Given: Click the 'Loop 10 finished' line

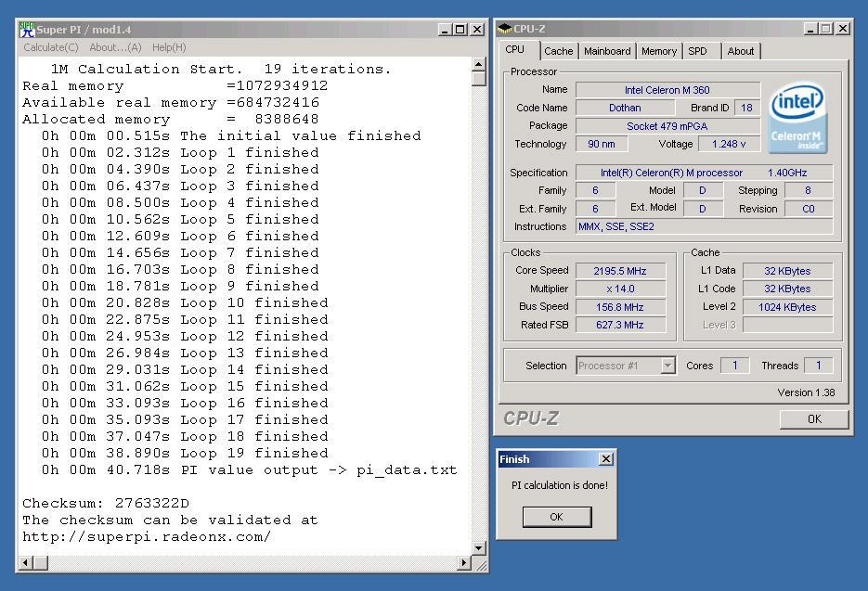Looking at the screenshot, I should click(x=185, y=303).
